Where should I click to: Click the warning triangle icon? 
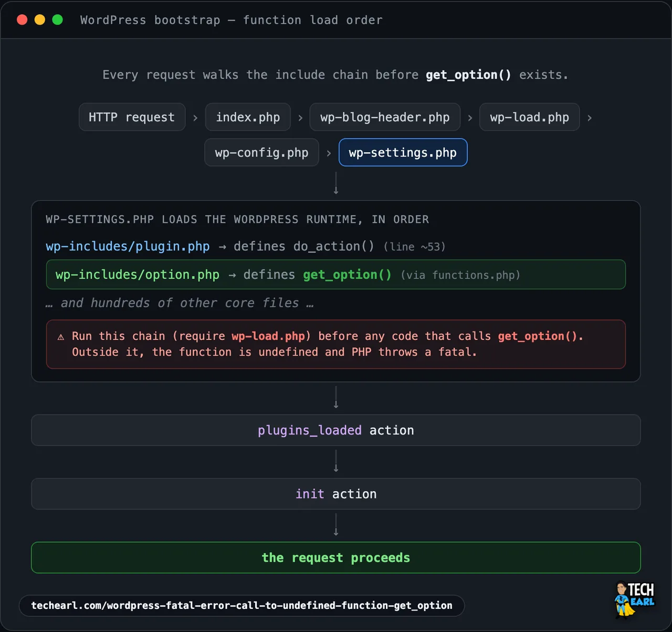(61, 337)
